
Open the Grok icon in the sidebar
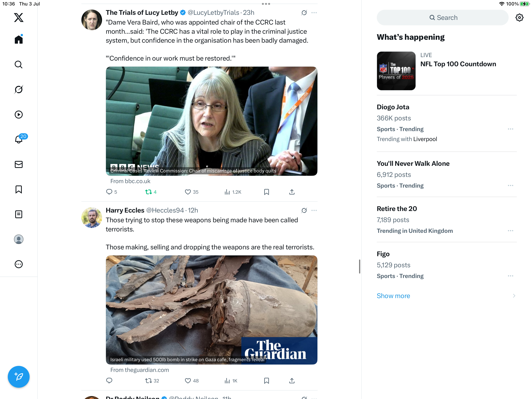click(x=18, y=90)
